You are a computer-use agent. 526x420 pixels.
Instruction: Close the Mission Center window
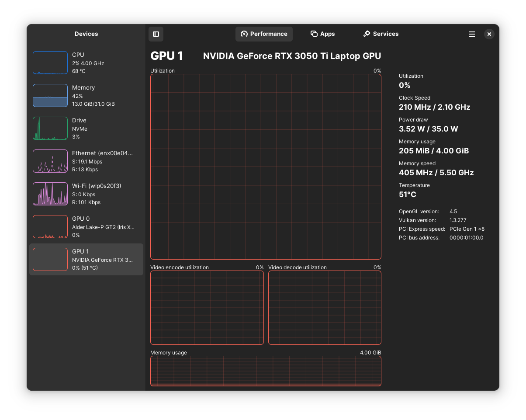point(489,34)
